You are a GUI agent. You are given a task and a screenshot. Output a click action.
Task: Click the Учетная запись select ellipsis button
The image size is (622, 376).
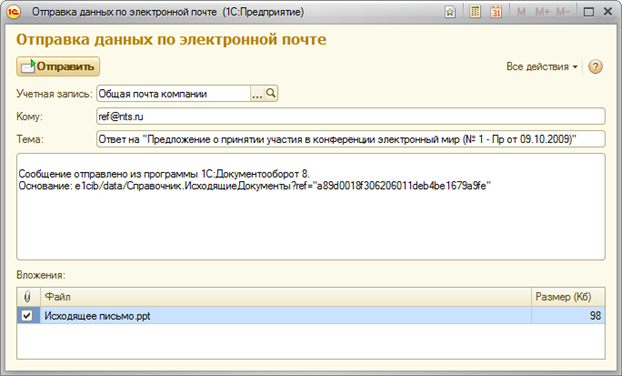[257, 94]
